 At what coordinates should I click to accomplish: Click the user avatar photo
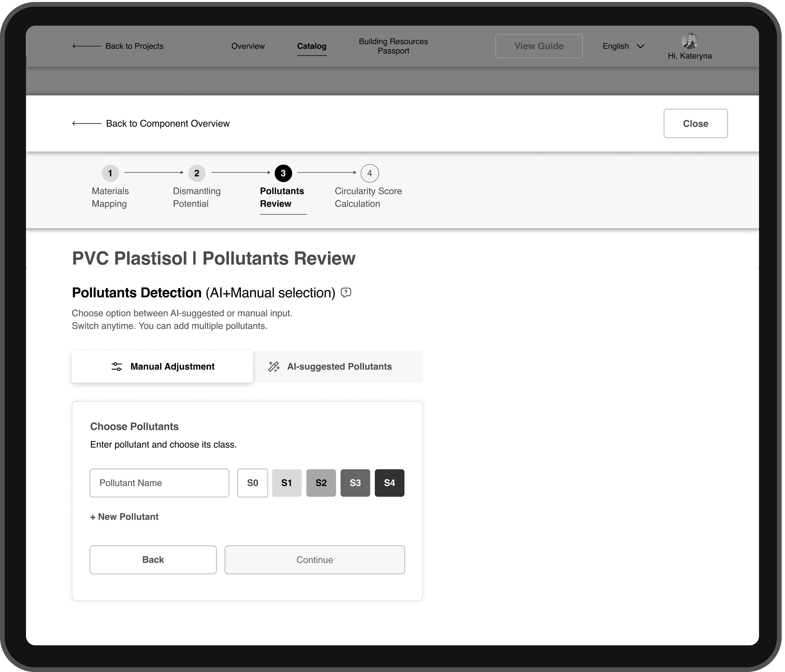[689, 41]
